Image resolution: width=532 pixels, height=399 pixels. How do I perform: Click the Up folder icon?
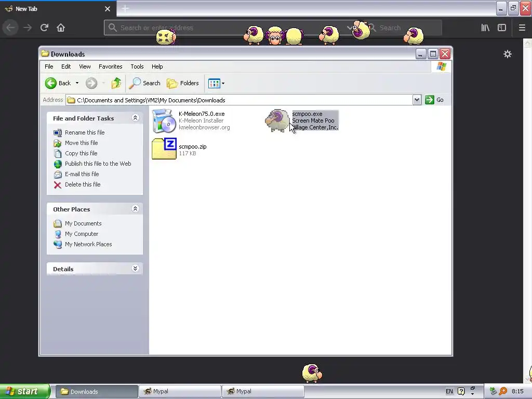(x=116, y=83)
